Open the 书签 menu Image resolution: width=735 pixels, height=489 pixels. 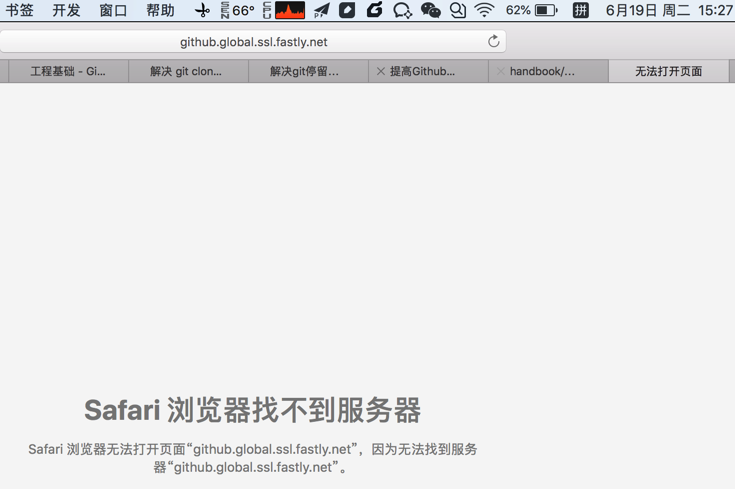[x=19, y=10]
